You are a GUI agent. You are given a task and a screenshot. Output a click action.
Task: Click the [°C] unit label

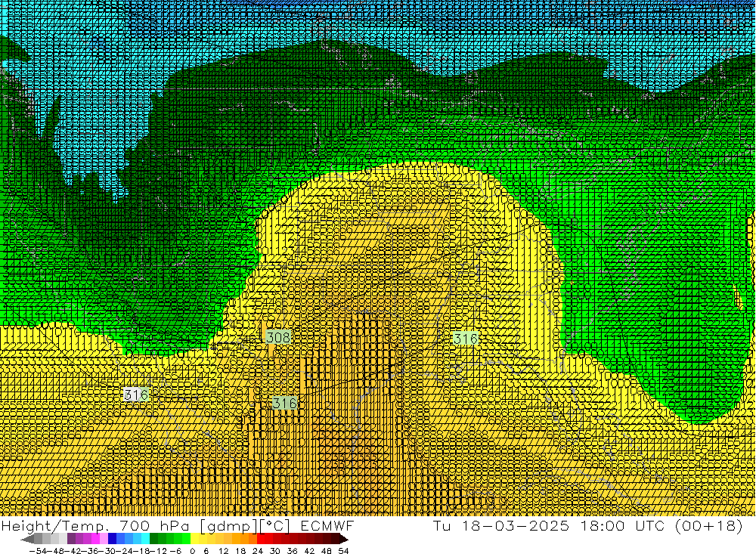275,525
